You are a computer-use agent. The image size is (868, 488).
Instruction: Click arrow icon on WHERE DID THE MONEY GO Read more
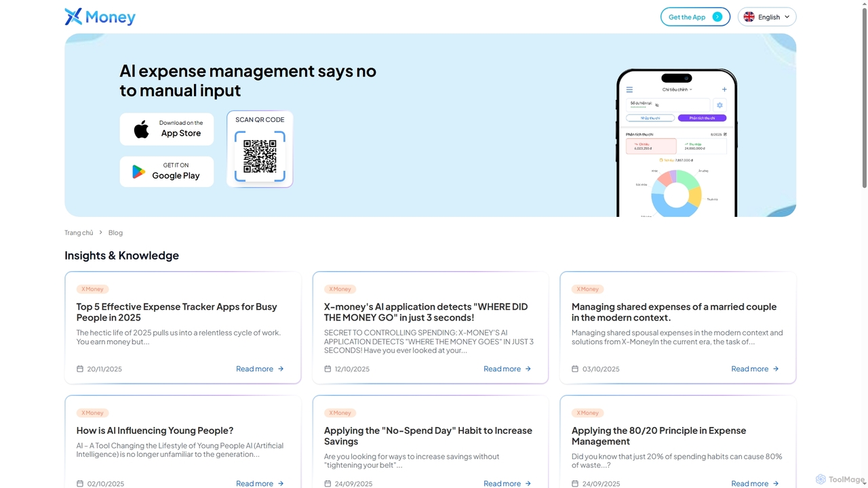tap(528, 369)
